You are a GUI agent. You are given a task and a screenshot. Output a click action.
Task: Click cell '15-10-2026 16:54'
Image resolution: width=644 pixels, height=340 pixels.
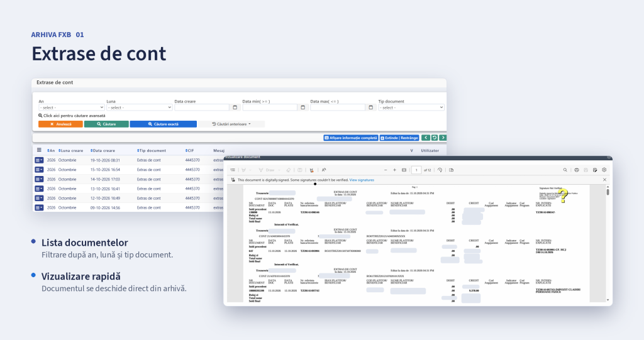click(105, 170)
